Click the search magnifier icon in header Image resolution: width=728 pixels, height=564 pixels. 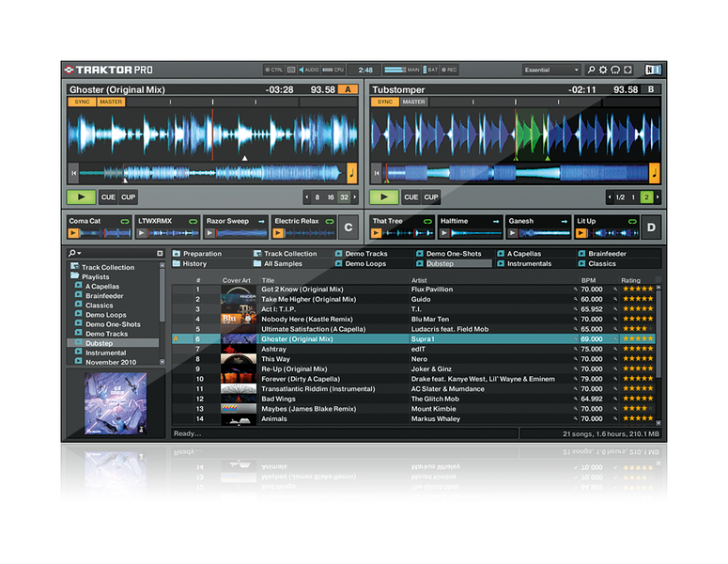pyautogui.click(x=591, y=70)
